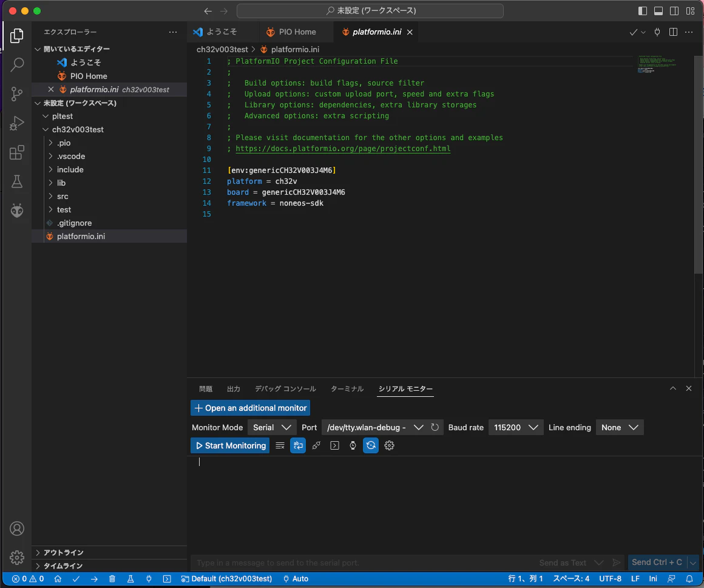Toggle the timestamp clock button

(x=353, y=446)
